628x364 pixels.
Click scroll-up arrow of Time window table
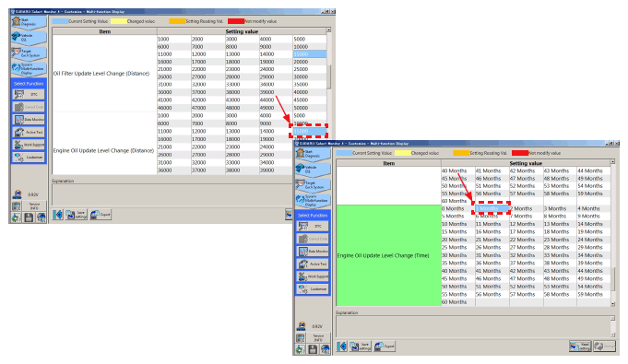click(612, 162)
